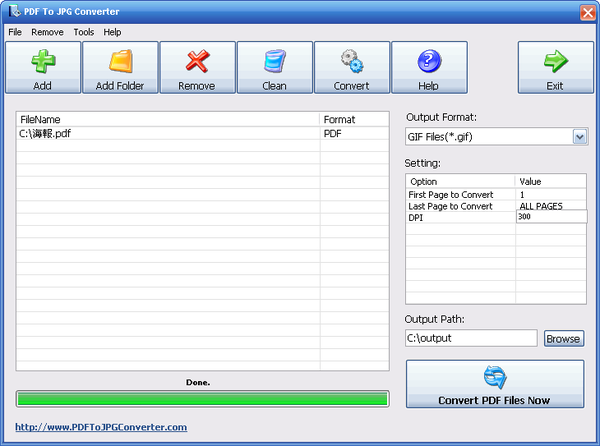
Task: Click the Output Path text field
Action: (471, 338)
